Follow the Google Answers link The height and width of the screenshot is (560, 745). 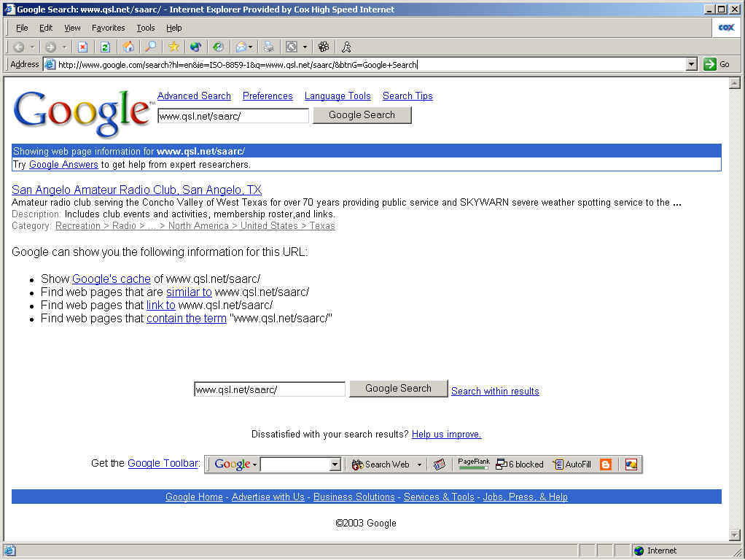coord(63,165)
